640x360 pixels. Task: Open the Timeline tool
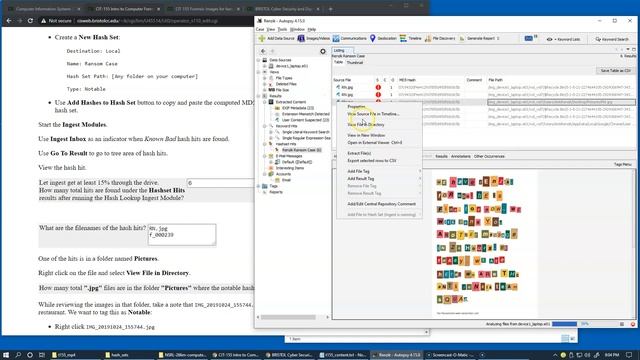pyautogui.click(x=411, y=38)
